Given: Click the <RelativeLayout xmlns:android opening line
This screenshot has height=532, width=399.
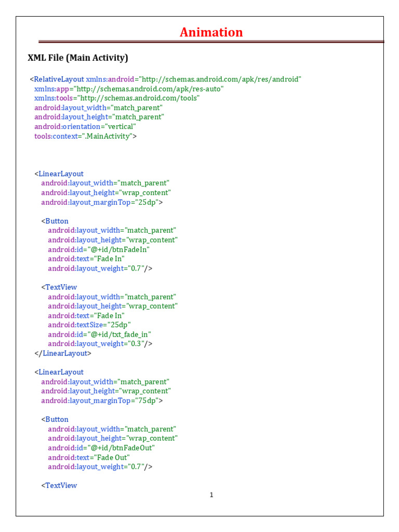Looking at the screenshot, I should pos(165,79).
